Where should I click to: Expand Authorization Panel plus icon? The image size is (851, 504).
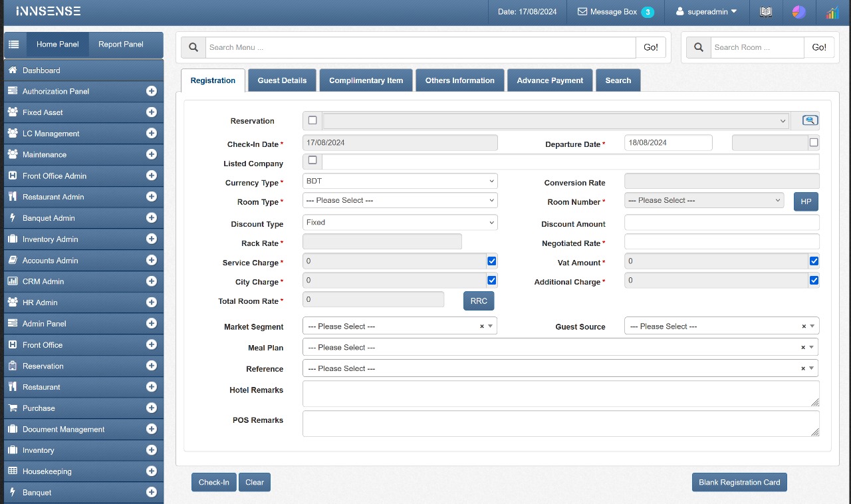[x=152, y=91]
